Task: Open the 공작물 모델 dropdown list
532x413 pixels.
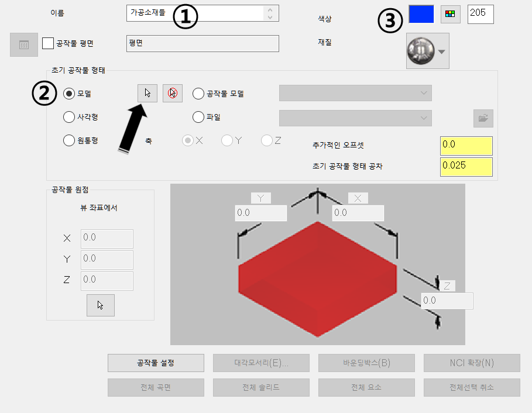Action: pos(355,93)
